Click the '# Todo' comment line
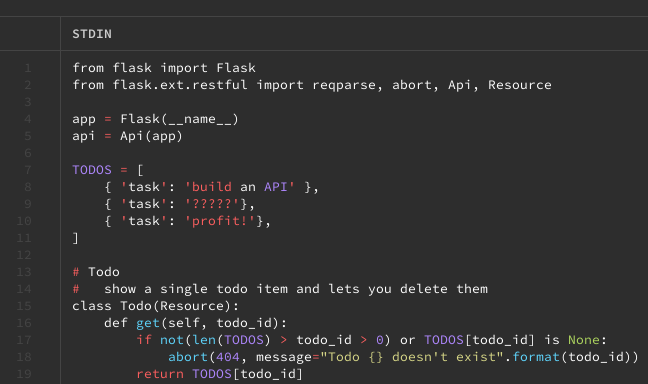The height and width of the screenshot is (384, 648). click(x=96, y=272)
